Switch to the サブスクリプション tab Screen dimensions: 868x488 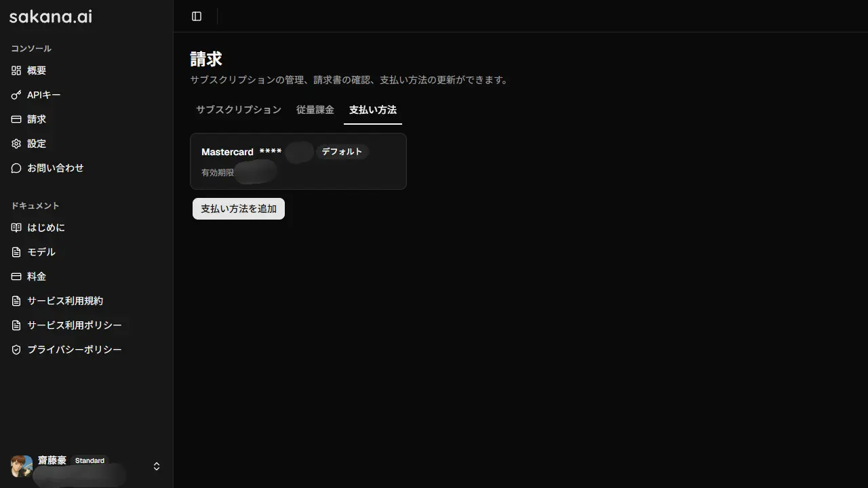[239, 110]
